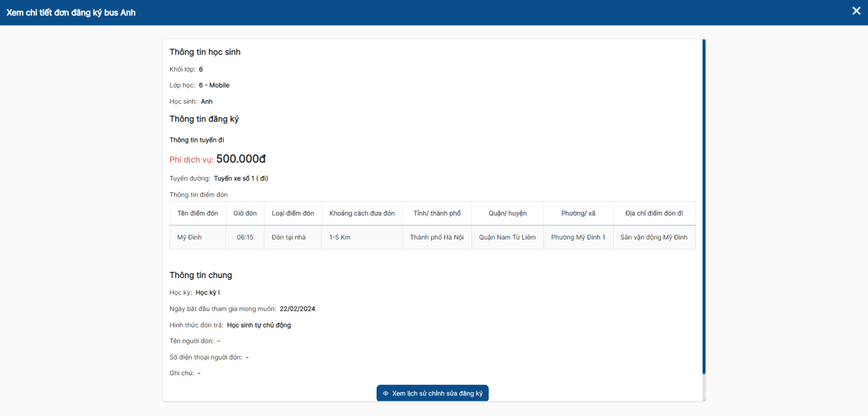Select the 'Quận/ huyện' column header

point(507,213)
